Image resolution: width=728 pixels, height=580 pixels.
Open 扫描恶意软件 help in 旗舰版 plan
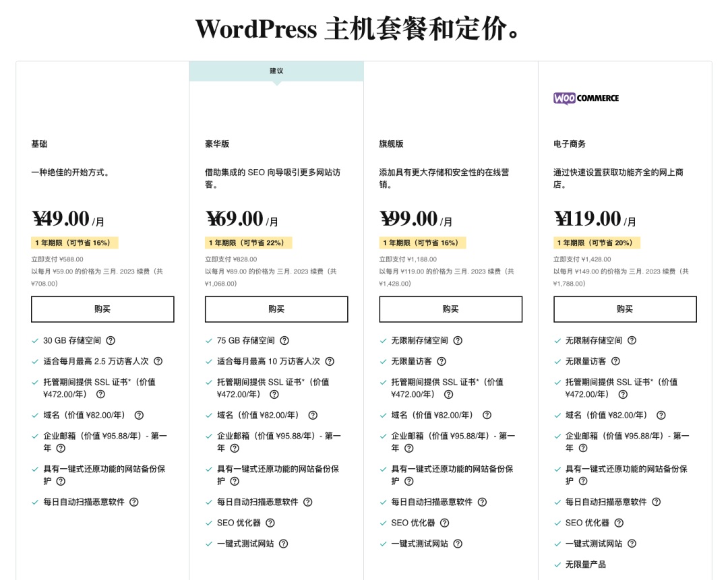483,502
